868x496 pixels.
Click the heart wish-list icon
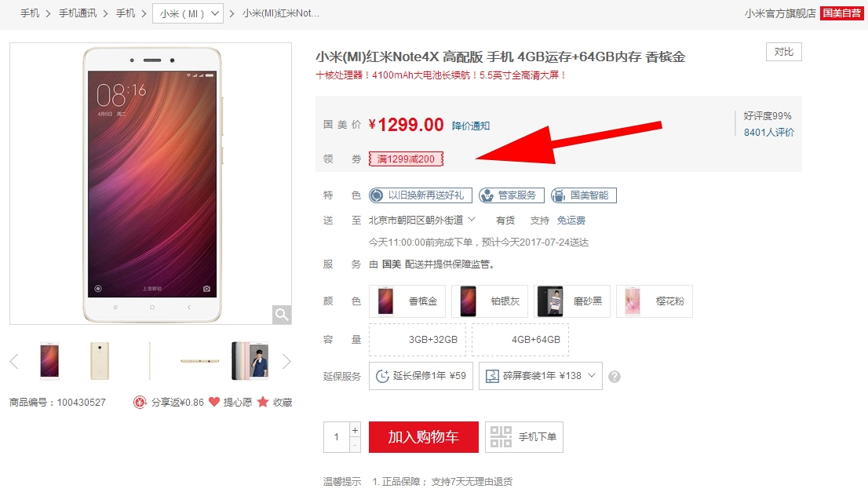tap(214, 402)
